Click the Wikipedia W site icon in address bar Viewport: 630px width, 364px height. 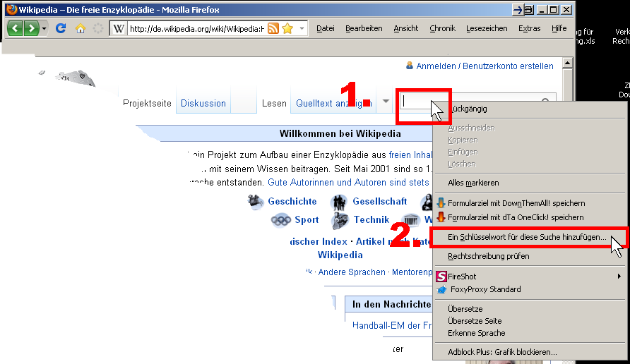(x=119, y=28)
